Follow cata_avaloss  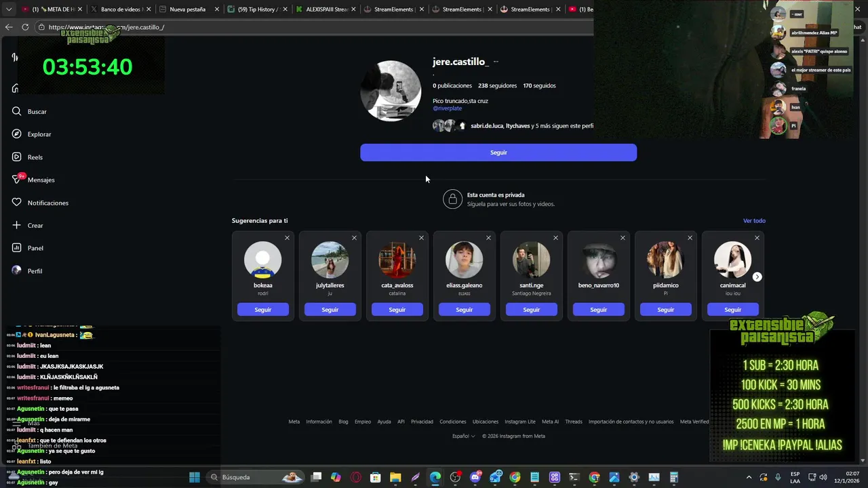coord(397,310)
